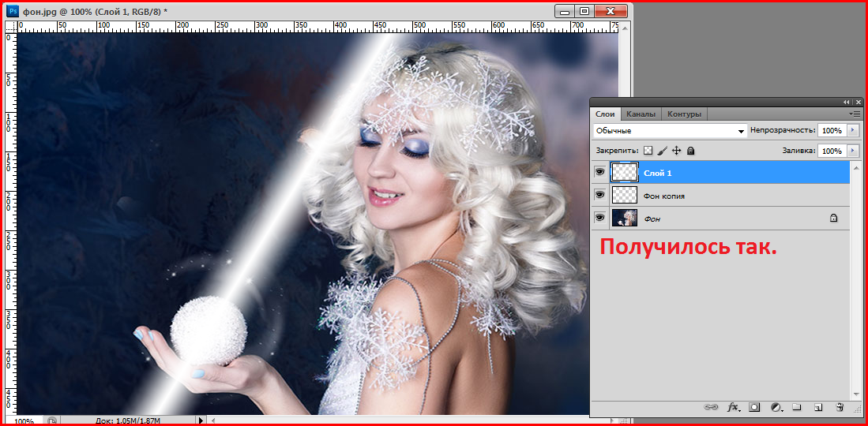Create a new layer group folder
Viewport: 868px width, 426px height.
(x=797, y=407)
